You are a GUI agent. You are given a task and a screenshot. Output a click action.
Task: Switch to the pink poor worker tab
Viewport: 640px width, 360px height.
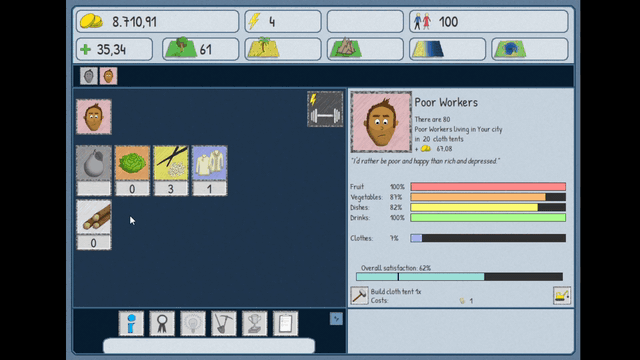pos(108,76)
